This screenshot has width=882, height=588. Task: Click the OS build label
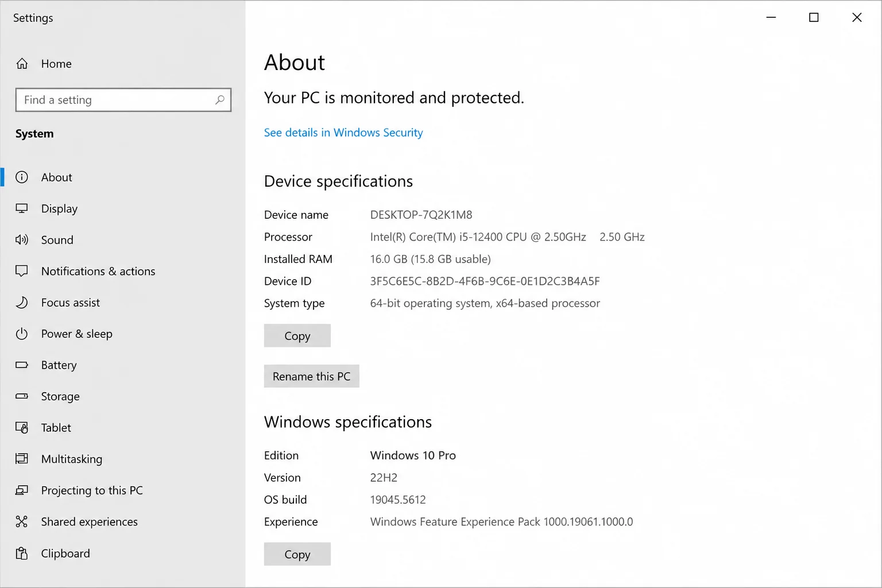click(285, 500)
